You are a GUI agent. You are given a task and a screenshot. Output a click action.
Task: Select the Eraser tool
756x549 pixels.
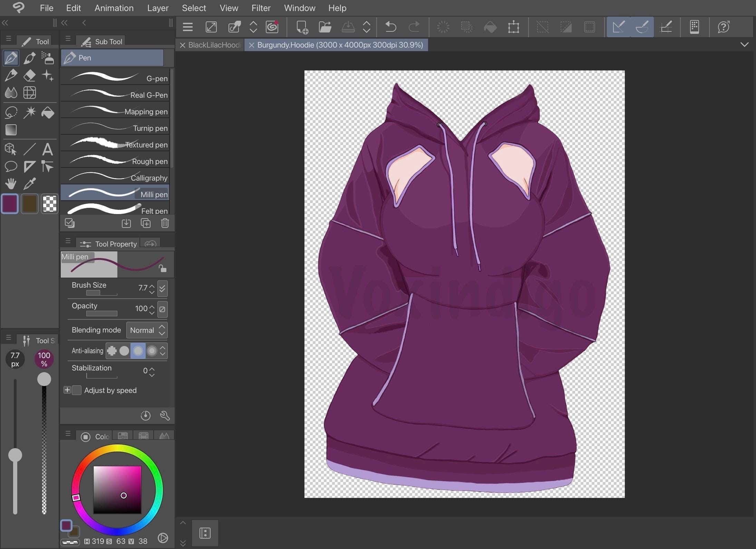click(x=30, y=75)
